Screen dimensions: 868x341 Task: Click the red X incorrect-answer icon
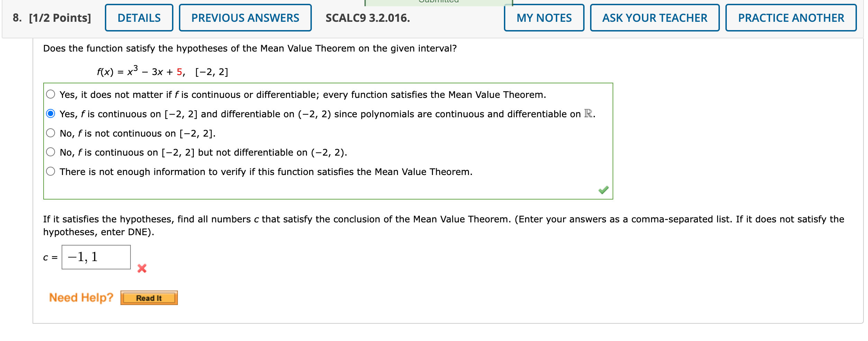tap(142, 269)
